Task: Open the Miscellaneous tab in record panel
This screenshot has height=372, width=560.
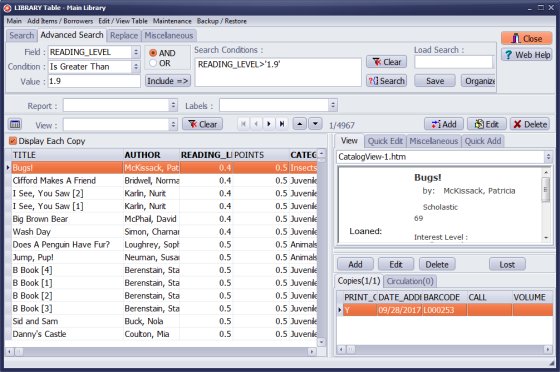Action: click(434, 141)
